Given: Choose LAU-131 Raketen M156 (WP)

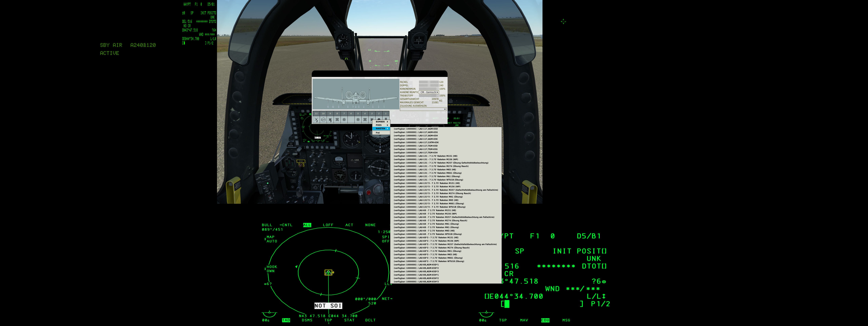Looking at the screenshot, I should click(x=446, y=159).
